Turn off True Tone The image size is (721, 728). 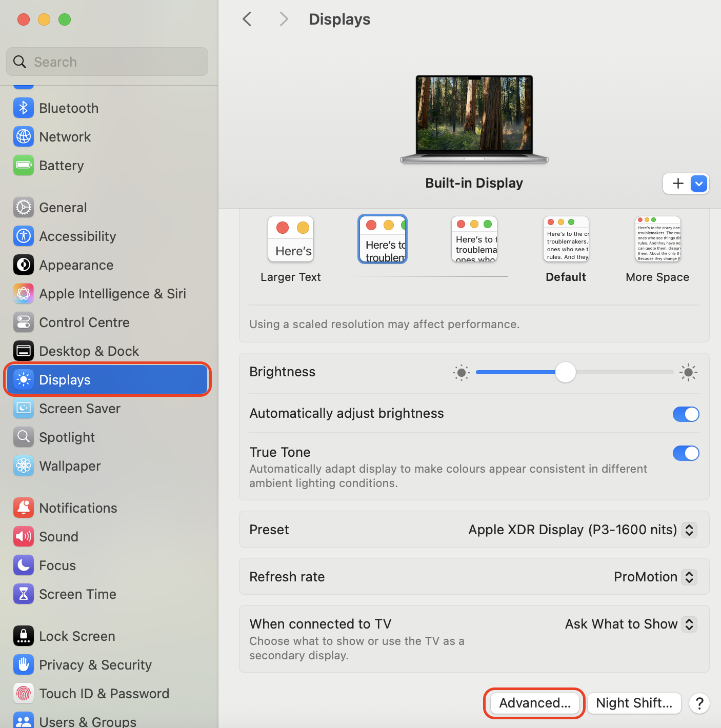click(686, 453)
